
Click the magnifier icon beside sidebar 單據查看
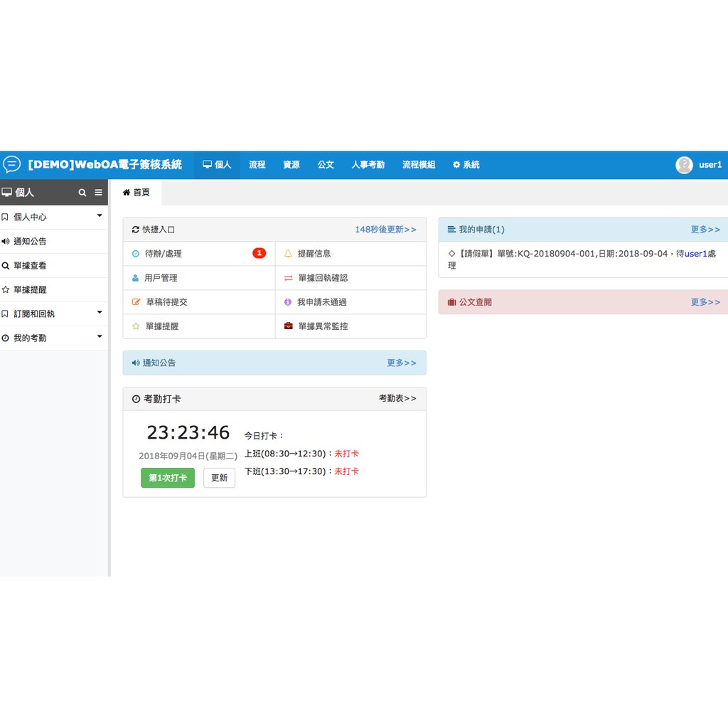(x=6, y=266)
